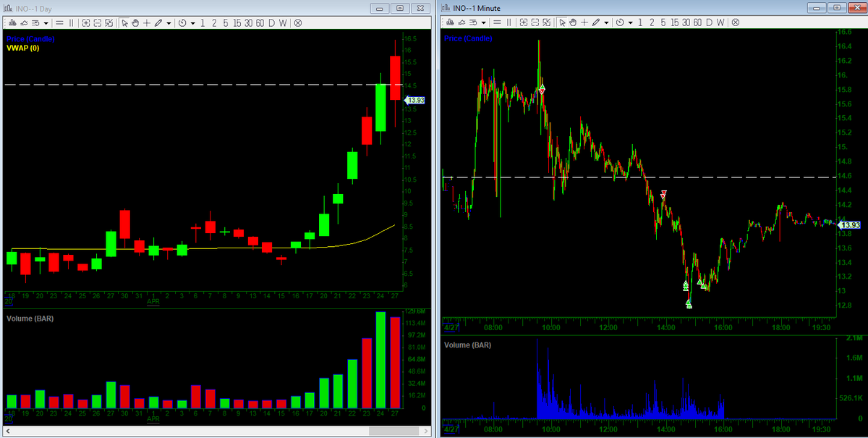Click the clock timeframe icon in 1 Day window
The height and width of the screenshot is (438, 868).
pyautogui.click(x=182, y=22)
